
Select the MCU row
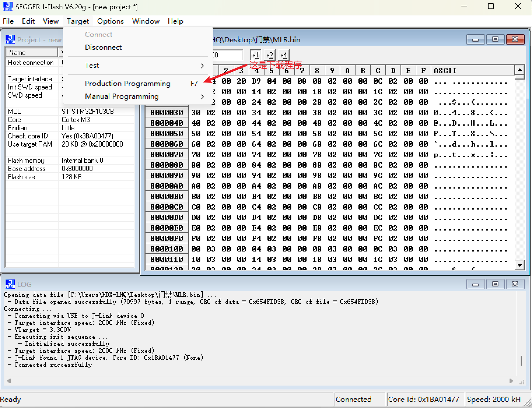coord(69,112)
